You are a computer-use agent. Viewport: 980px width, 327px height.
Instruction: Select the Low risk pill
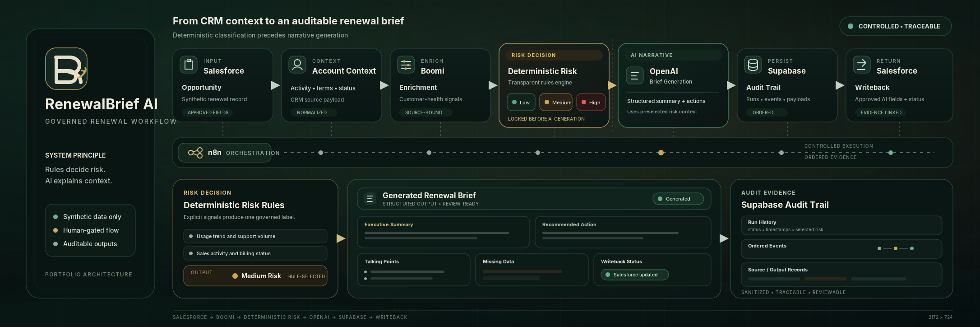point(521,102)
